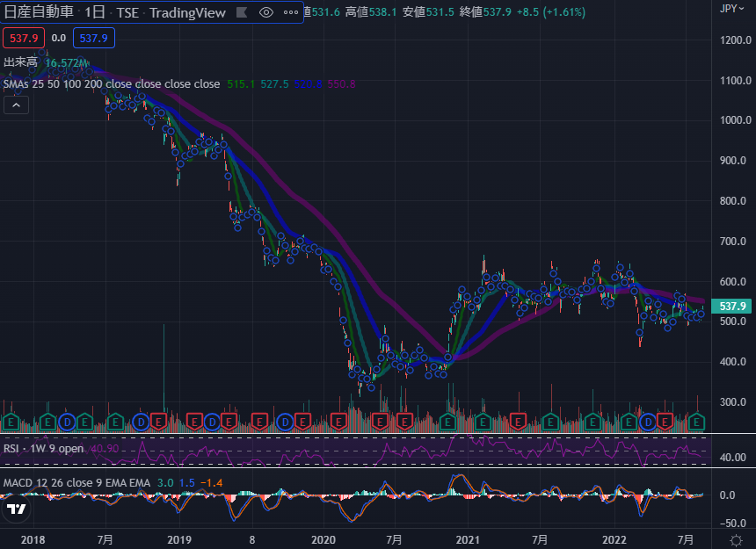This screenshot has width=756, height=549.
Task: Click the RSI value 40.90
Action: point(105,448)
